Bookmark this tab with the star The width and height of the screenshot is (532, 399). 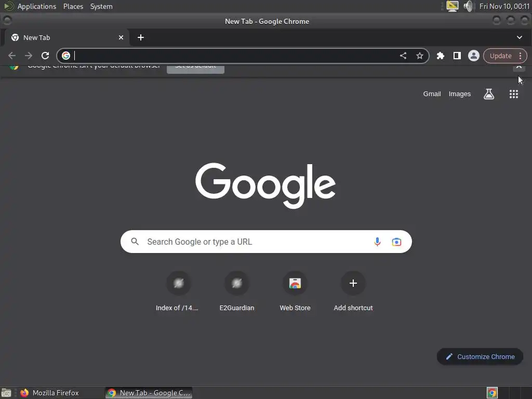(420, 56)
